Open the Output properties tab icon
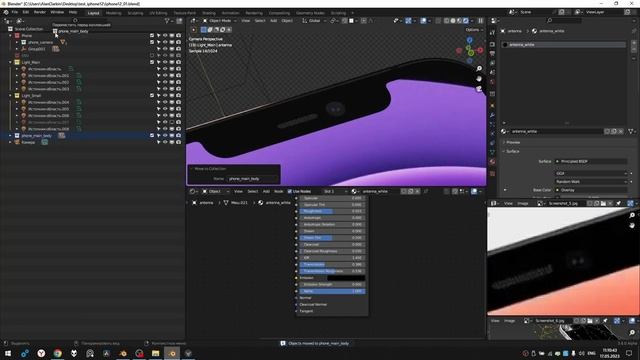640x360 pixels. click(492, 54)
